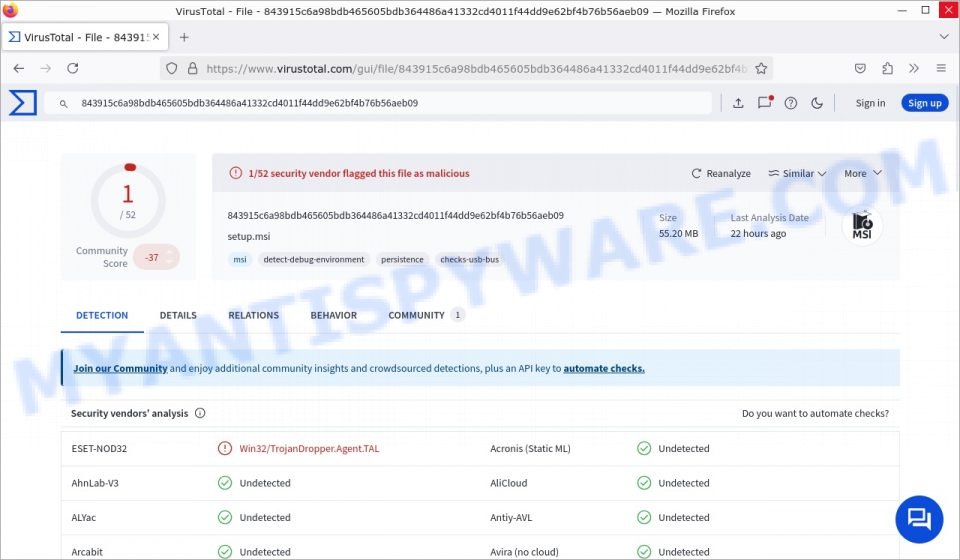
Task: List all tabs dropdown arrow
Action: coord(943,37)
